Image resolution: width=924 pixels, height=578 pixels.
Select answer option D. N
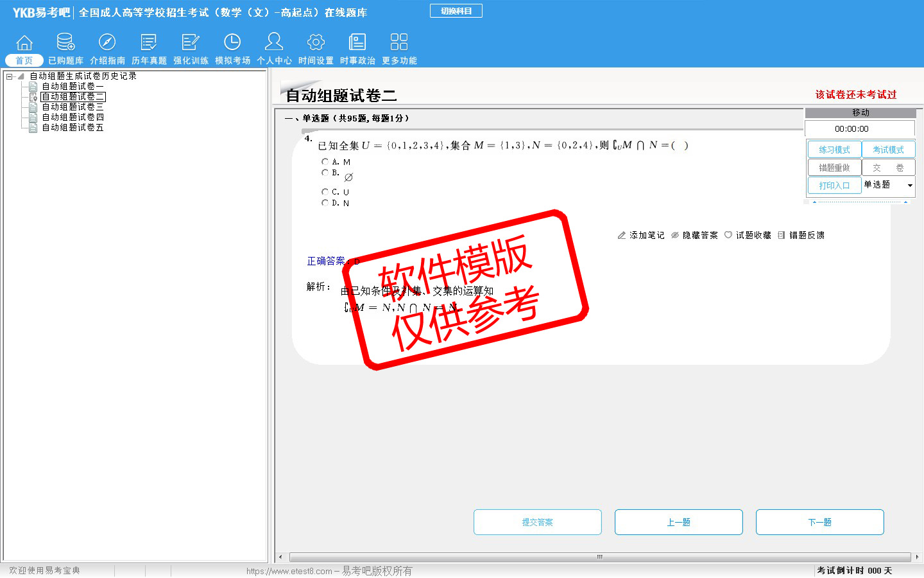[x=325, y=203]
